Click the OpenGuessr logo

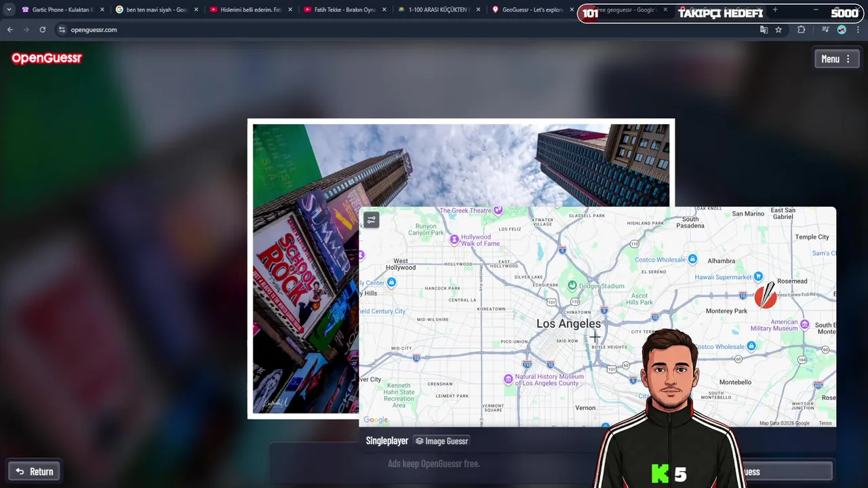click(x=47, y=58)
